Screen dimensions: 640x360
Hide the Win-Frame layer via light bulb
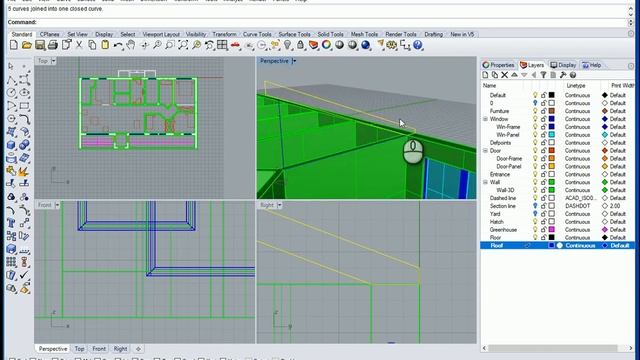click(535, 127)
